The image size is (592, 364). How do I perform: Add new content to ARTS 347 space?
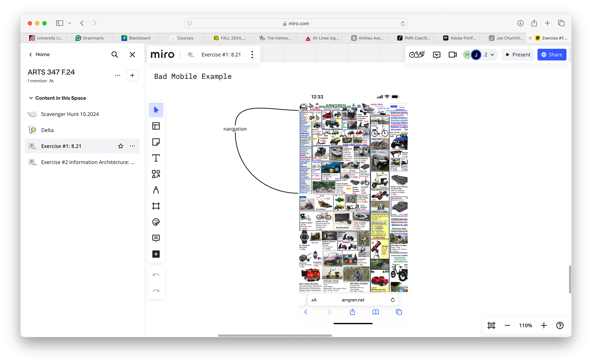coord(132,75)
